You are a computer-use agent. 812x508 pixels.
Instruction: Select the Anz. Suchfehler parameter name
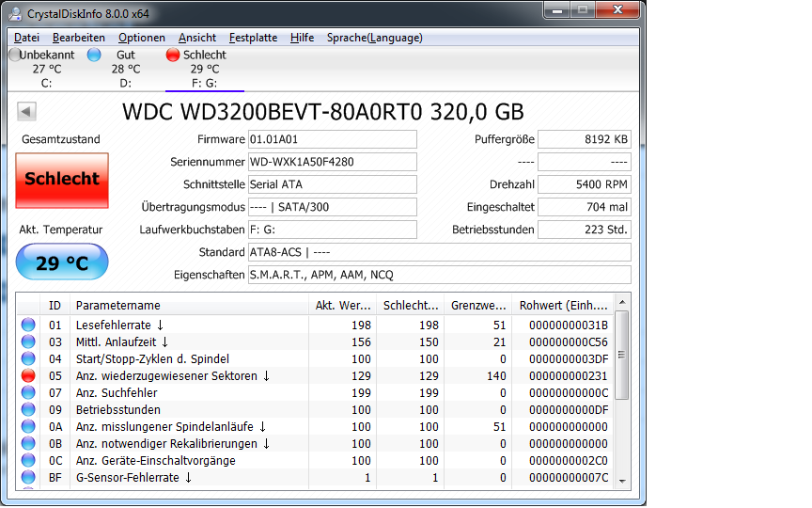click(117, 393)
